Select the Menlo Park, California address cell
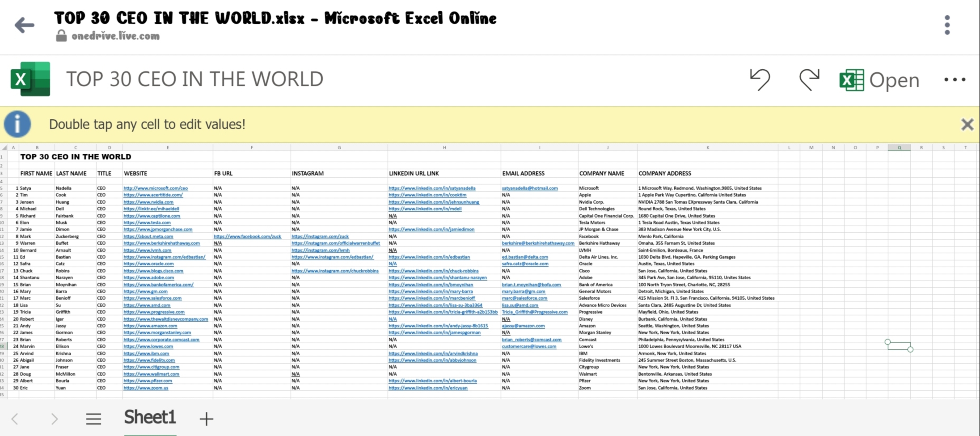Screen dimensions: 980x436 pyautogui.click(x=660, y=236)
